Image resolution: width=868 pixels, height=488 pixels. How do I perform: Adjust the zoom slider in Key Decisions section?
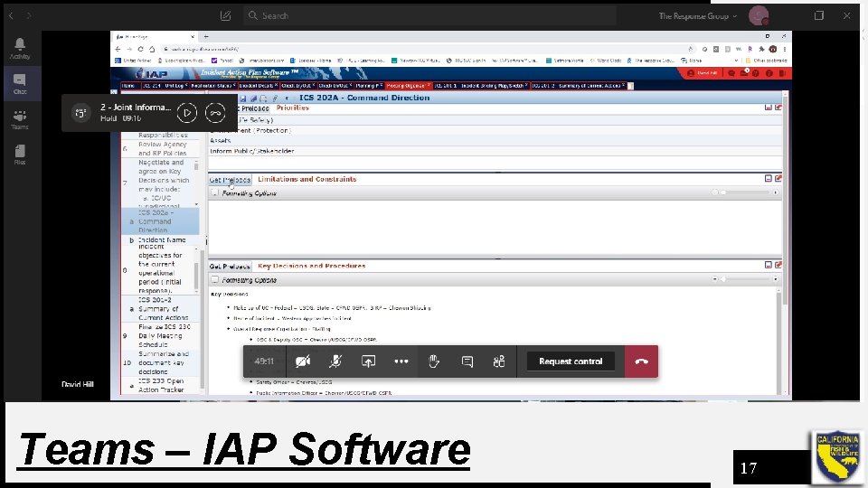(744, 279)
